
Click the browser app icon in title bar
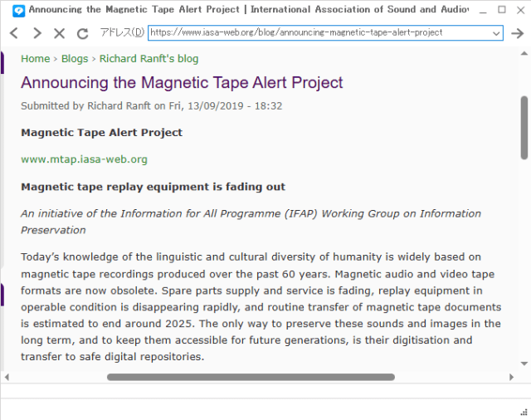18,11
